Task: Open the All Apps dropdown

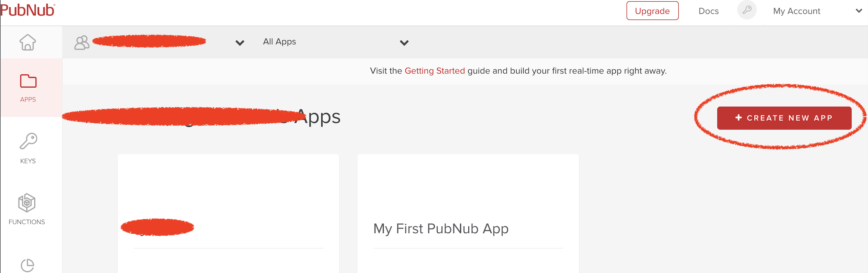Action: [x=404, y=43]
